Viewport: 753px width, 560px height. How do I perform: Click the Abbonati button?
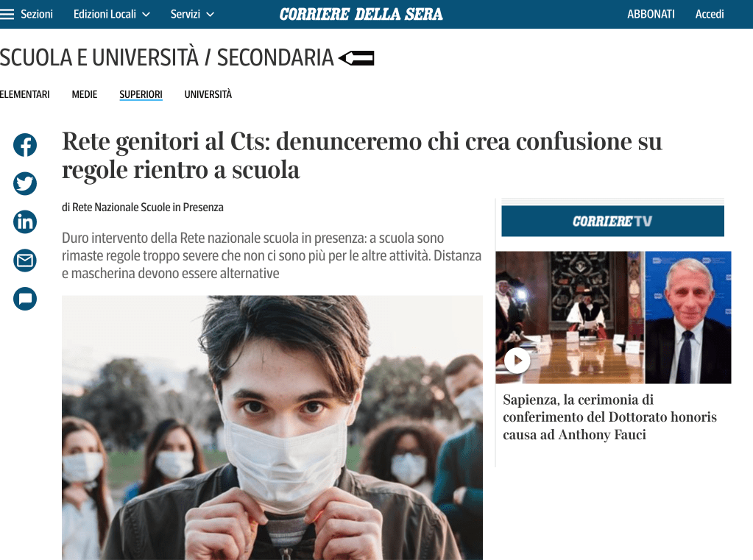coord(651,15)
